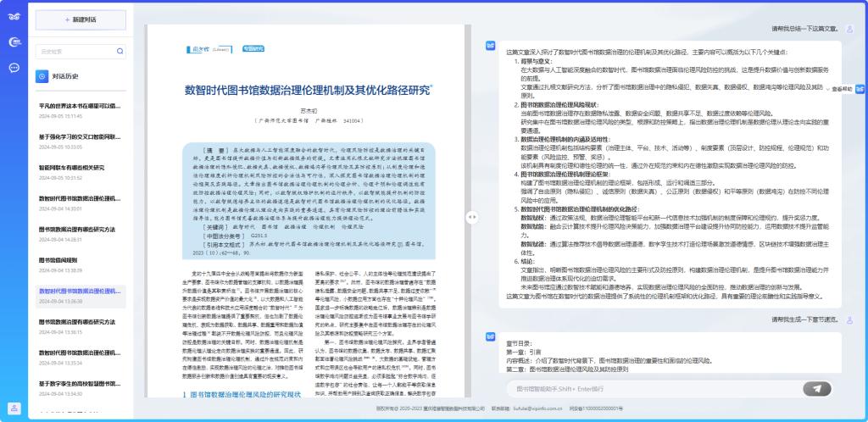Toggle the panel splitter arrows handle
This screenshot has width=868, height=422.
pos(471,218)
